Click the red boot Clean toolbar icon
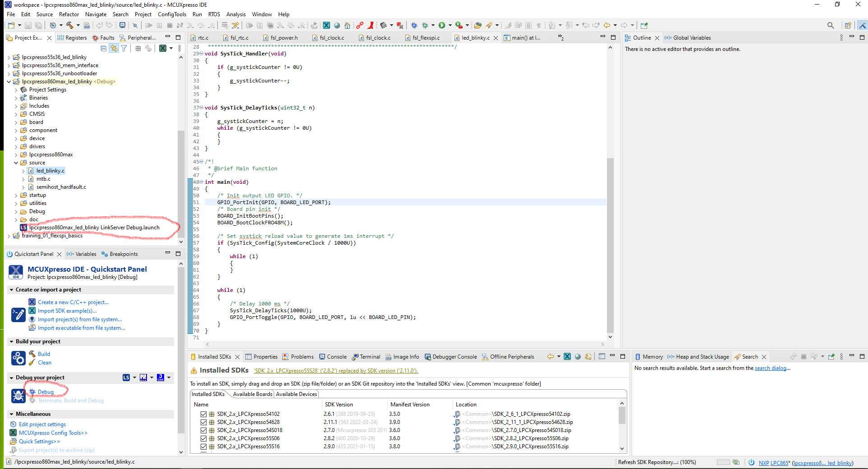This screenshot has width=868, height=469. tap(370, 25)
